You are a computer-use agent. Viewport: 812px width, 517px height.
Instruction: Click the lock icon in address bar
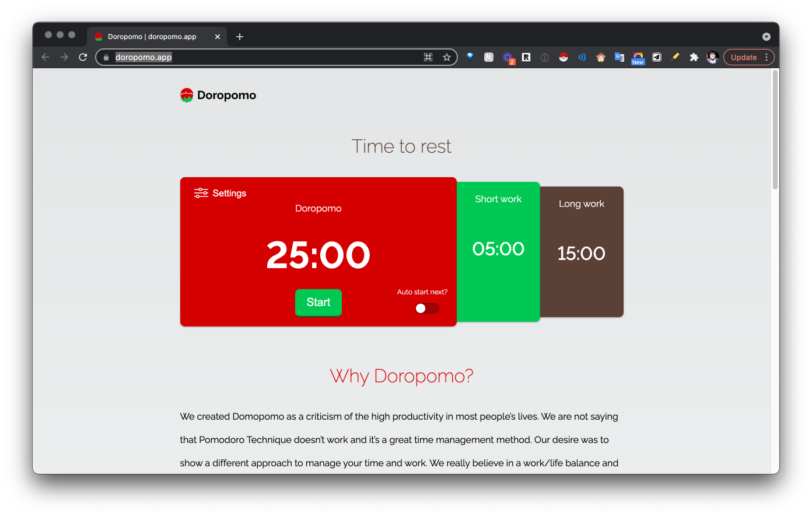[106, 57]
